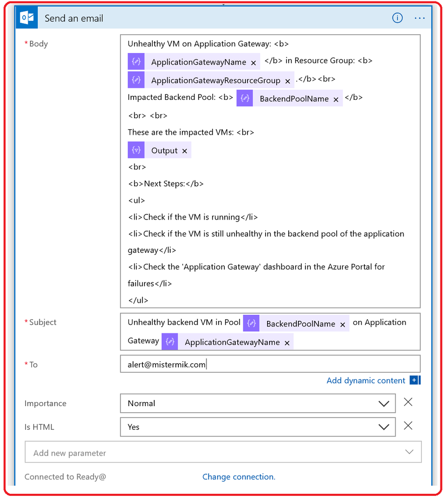Click the Subject BackendPoolName token icon
Viewport: 445px width, 504px height.
tap(251, 323)
